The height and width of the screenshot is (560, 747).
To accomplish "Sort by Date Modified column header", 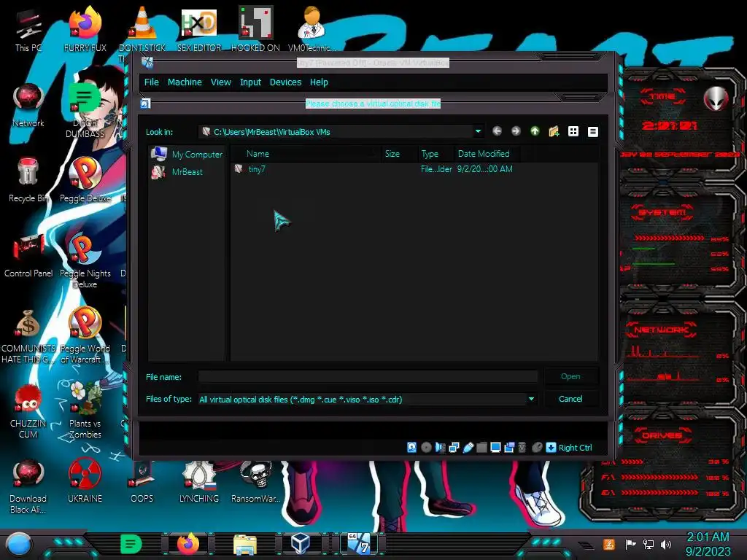I will pyautogui.click(x=486, y=154).
